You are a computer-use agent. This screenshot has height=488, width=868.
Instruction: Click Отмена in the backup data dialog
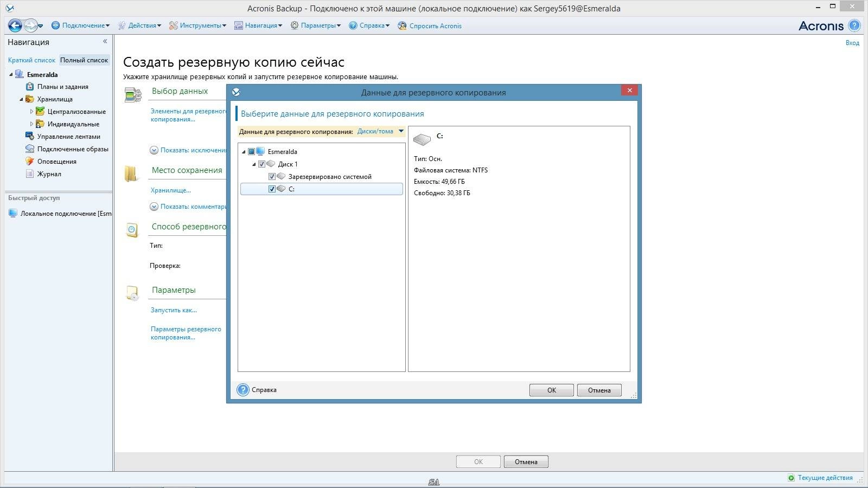pyautogui.click(x=599, y=390)
